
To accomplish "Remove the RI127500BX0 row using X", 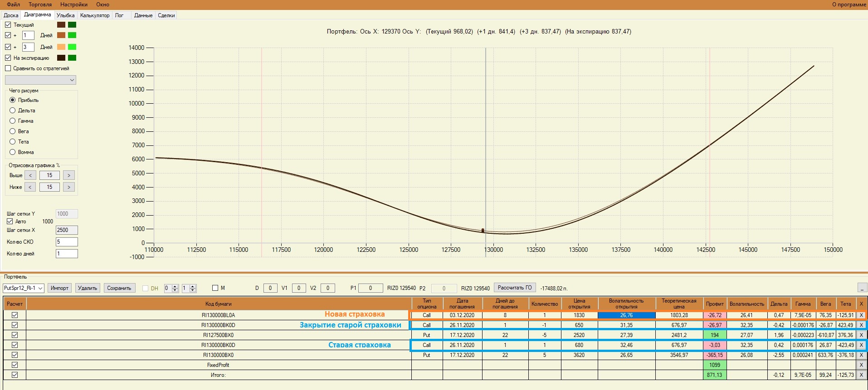I will coord(861,335).
